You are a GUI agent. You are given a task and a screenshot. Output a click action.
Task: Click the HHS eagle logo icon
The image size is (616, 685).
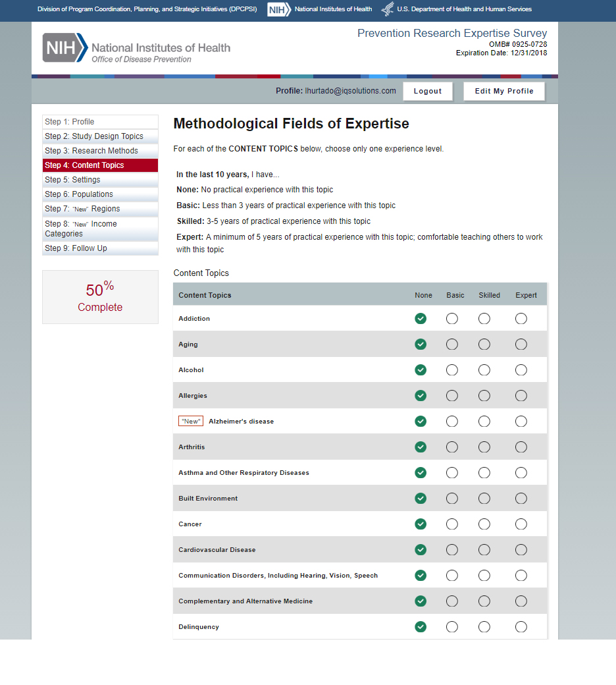(388, 9)
